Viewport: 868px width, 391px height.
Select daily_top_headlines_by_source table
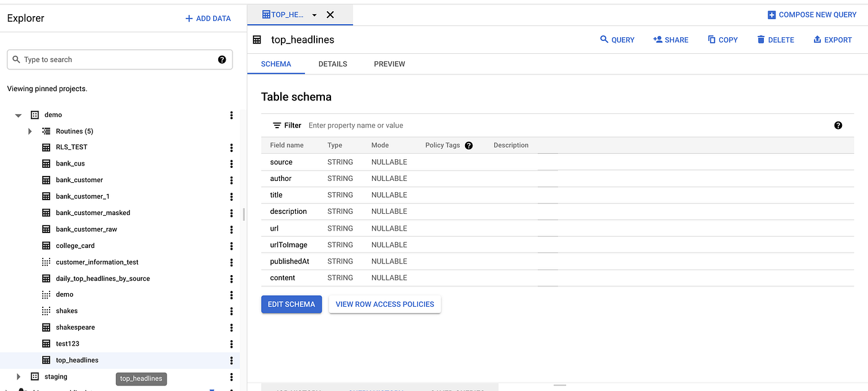pos(103,278)
